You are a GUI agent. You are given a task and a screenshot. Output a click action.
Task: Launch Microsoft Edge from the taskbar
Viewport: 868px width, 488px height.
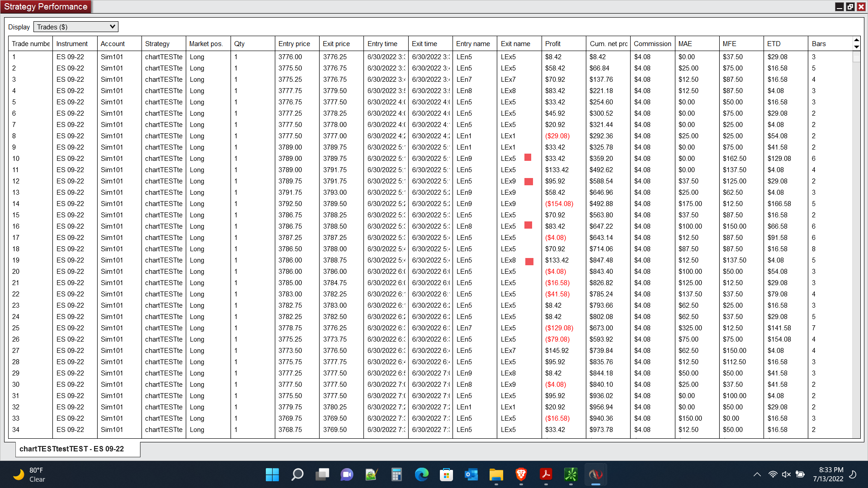421,474
